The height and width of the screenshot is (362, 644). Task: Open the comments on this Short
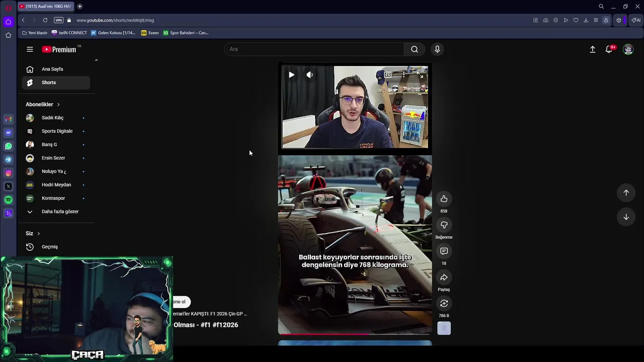click(x=444, y=251)
